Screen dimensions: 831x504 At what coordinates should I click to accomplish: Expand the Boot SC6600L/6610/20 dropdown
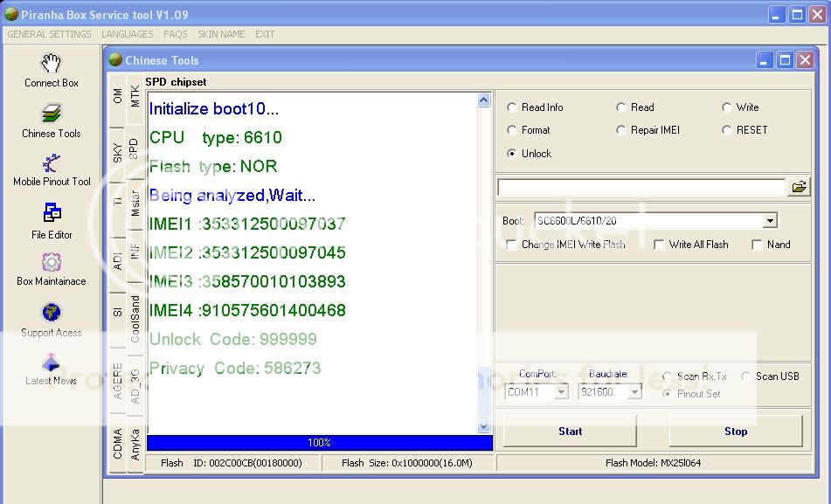click(x=770, y=221)
